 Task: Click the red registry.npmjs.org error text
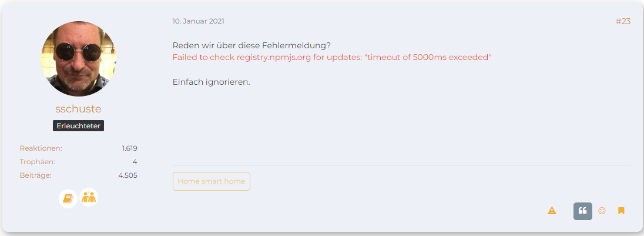click(x=331, y=58)
